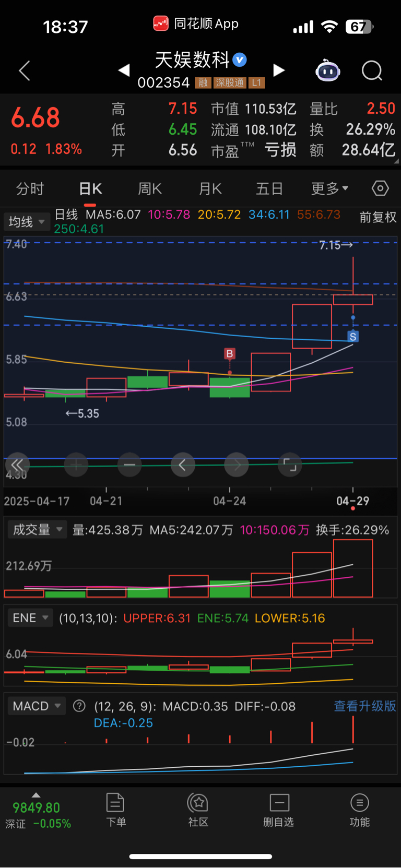Tap 量:425.38万 volume label
The image size is (401, 868).
tap(108, 530)
